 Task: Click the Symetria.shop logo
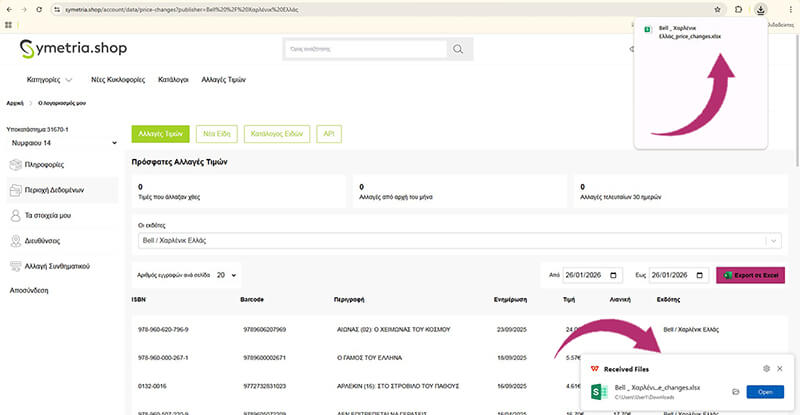click(73, 48)
